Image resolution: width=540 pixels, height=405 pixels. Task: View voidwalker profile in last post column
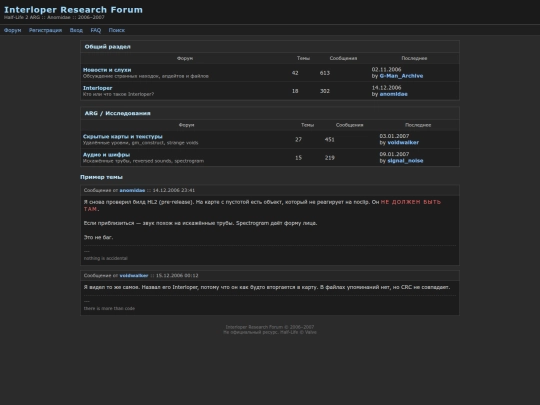point(403,143)
